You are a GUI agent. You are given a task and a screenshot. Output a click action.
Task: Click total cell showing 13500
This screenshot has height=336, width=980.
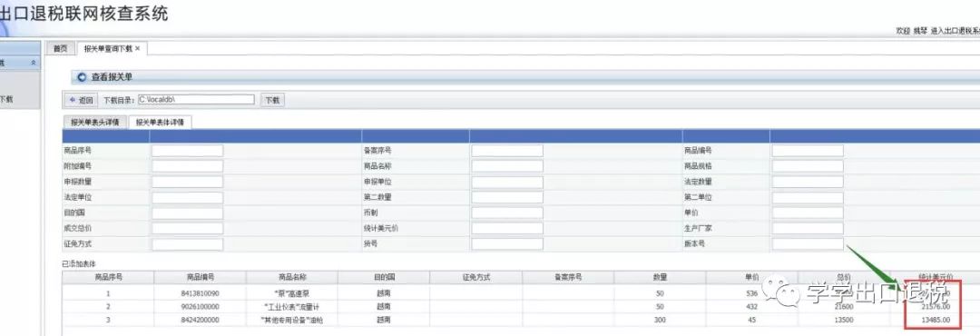(844, 321)
